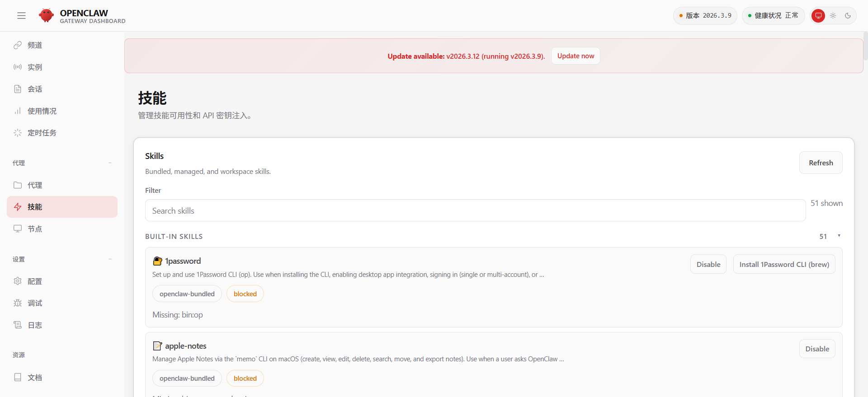Click the apple-notes description text
This screenshot has height=397, width=868.
tap(358, 359)
